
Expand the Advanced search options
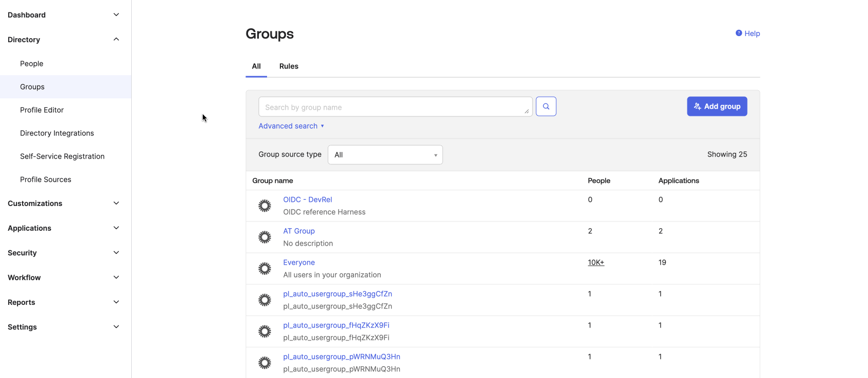coord(291,126)
